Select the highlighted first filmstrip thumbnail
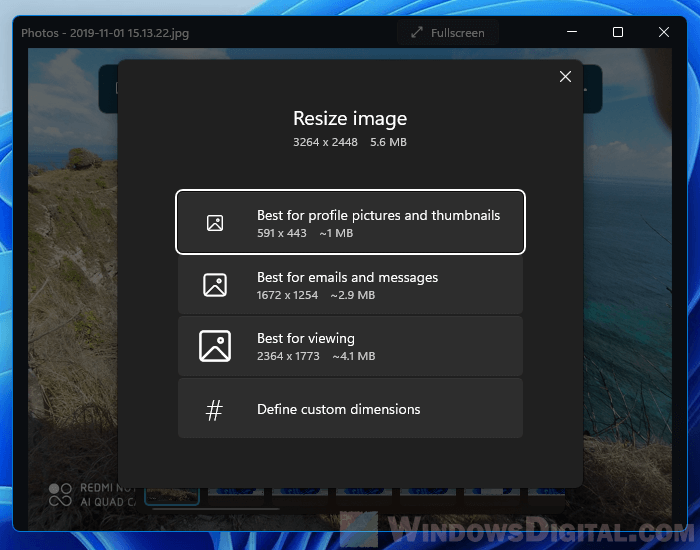The width and height of the screenshot is (700, 550). tap(172, 496)
